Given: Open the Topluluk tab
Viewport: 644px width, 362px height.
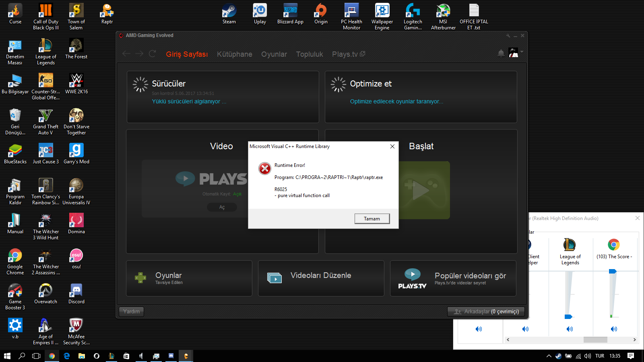Looking at the screenshot, I should 310,54.
